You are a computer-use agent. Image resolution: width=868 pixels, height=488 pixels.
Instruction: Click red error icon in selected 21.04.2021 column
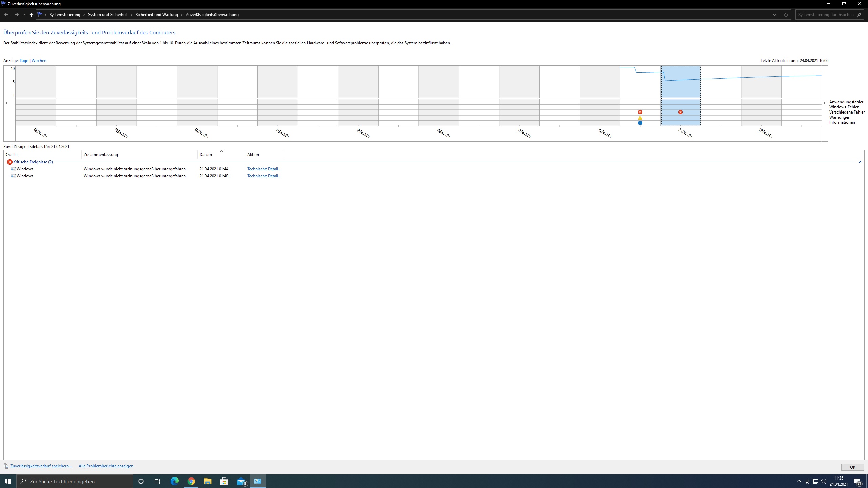point(680,112)
